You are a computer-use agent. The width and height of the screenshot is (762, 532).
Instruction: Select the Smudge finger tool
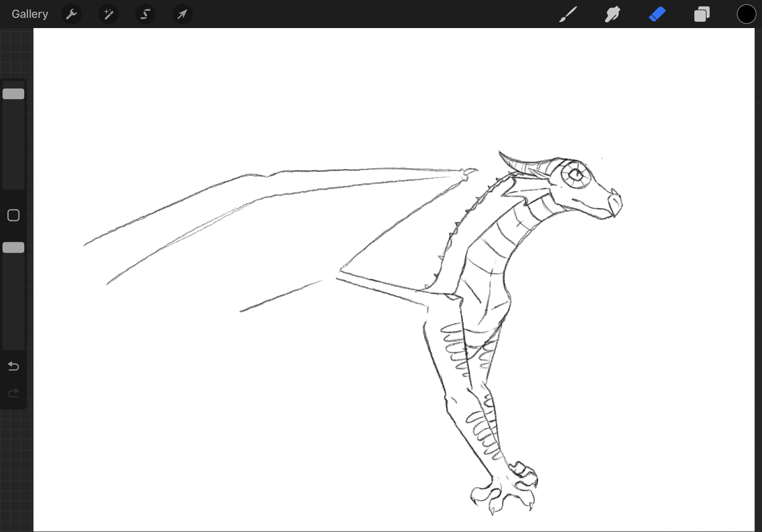point(612,14)
